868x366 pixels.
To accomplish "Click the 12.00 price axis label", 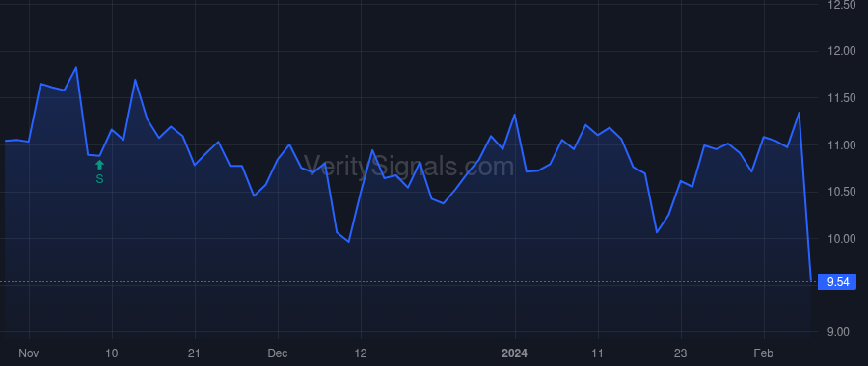I will pyautogui.click(x=841, y=51).
